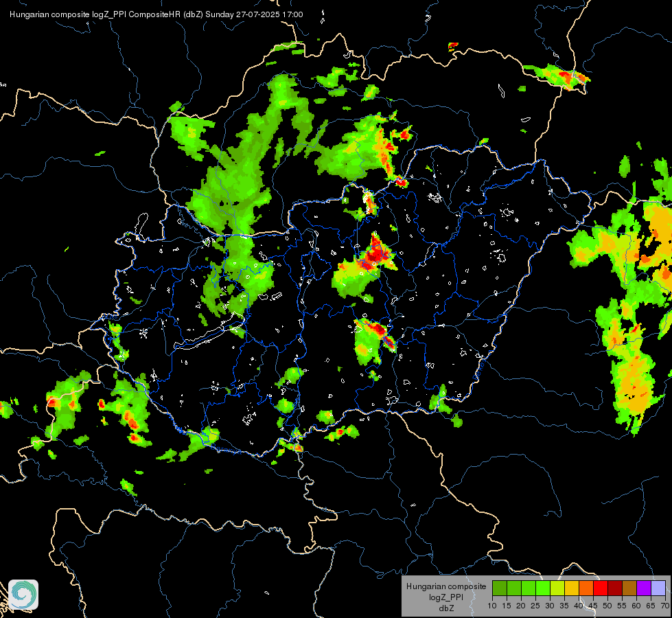
Task: Select the 40–45 dBZ orange swatch
Action: pos(586,588)
